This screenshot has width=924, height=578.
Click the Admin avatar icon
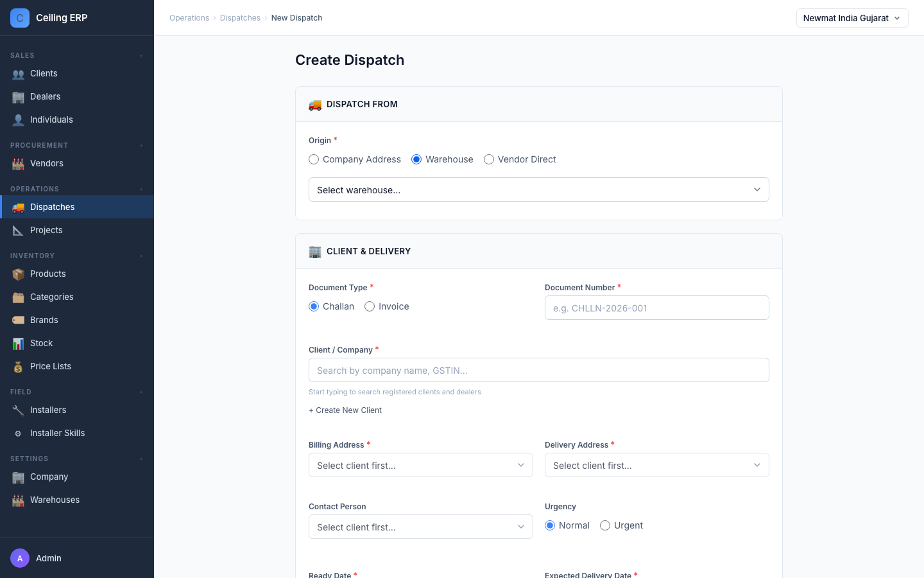tap(20, 558)
